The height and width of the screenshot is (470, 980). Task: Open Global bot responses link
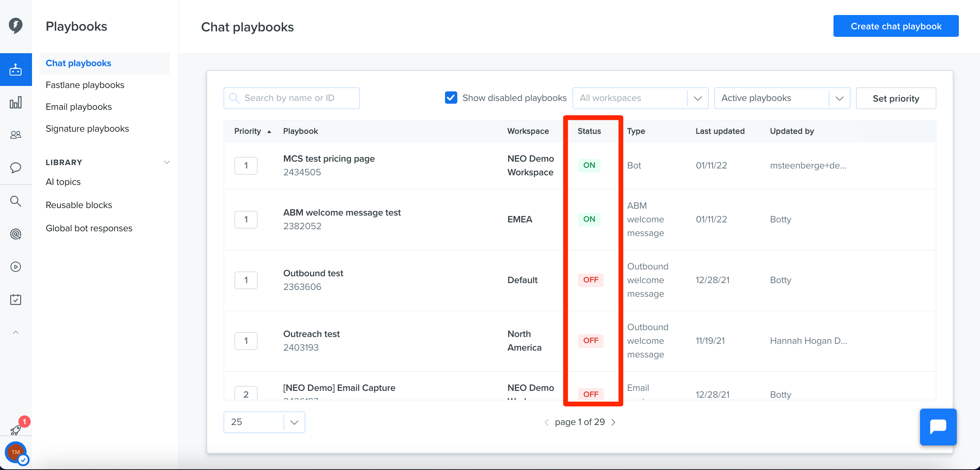coord(89,229)
